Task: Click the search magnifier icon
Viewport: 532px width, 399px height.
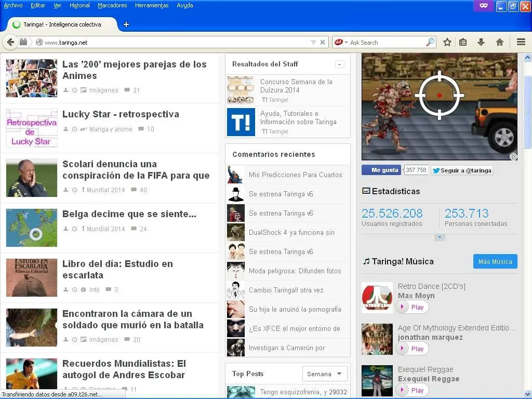Action: [430, 43]
